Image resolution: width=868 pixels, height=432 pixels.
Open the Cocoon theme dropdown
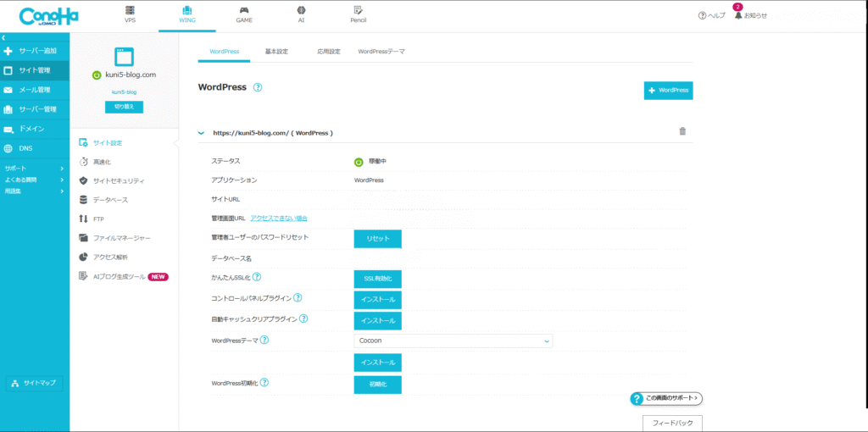point(453,341)
